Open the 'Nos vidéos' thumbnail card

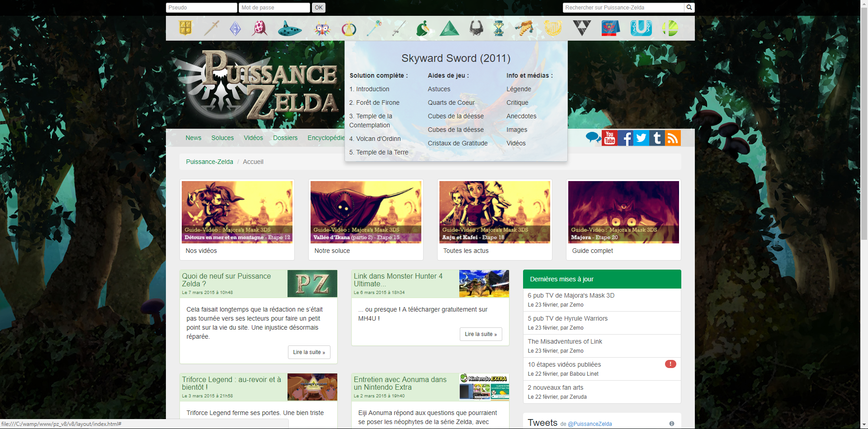point(237,219)
